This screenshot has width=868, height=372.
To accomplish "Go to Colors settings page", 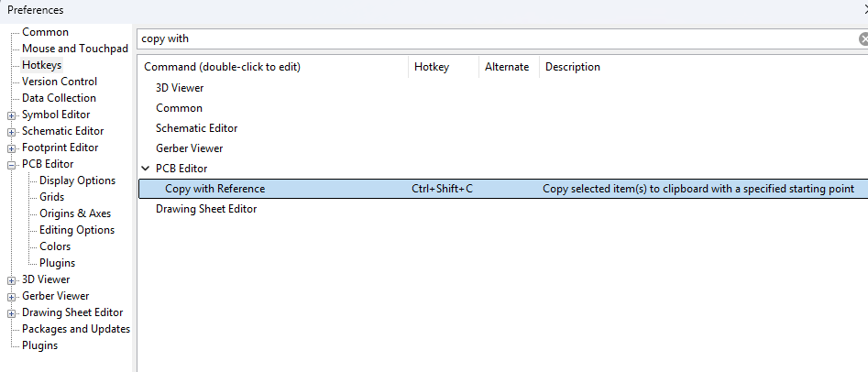I will [55, 246].
